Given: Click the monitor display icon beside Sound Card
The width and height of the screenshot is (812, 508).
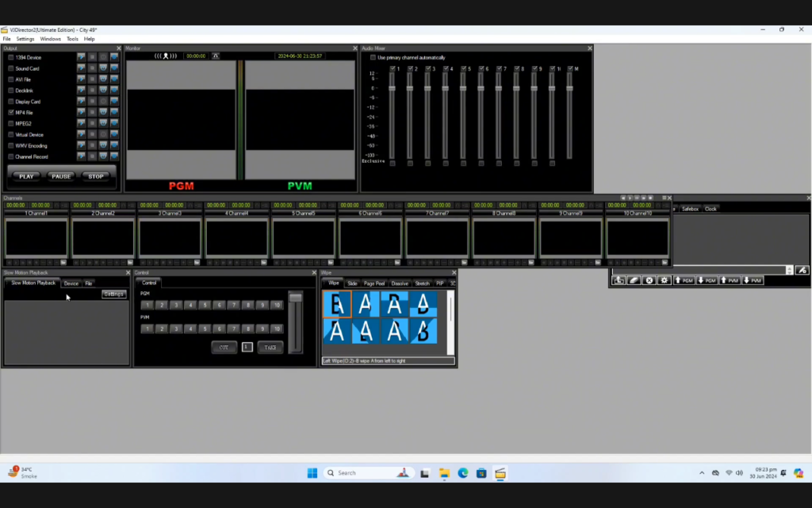Looking at the screenshot, I should pyautogui.click(x=104, y=67).
